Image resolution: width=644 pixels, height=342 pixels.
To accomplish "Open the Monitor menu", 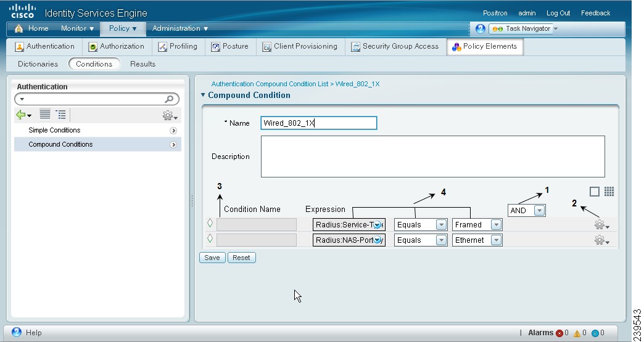I will (77, 28).
